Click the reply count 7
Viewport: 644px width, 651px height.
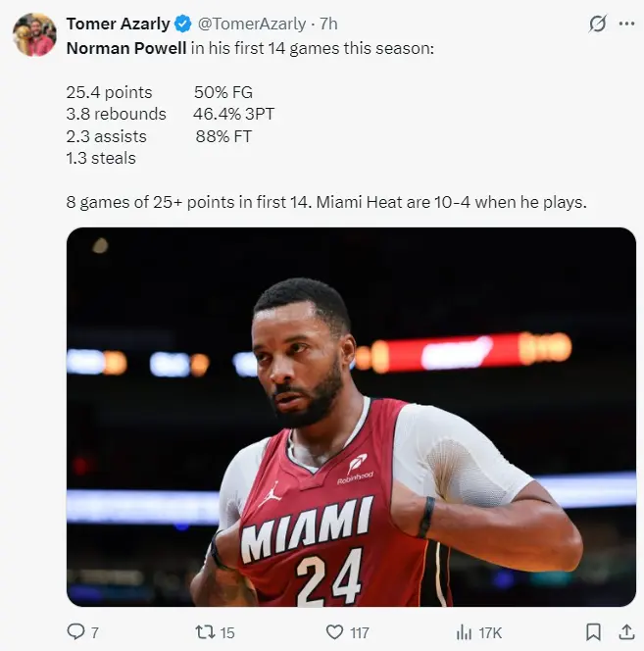[95, 632]
